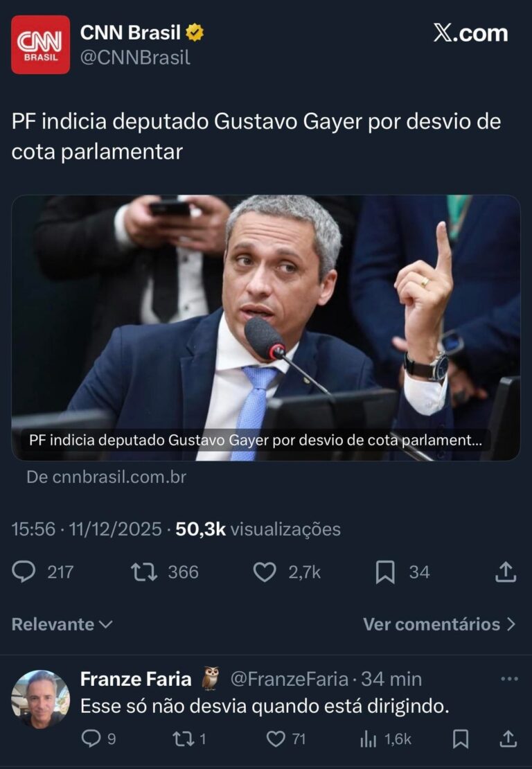532x769 pixels.
Task: Like Franze Faria's comment
Action: click(x=276, y=739)
